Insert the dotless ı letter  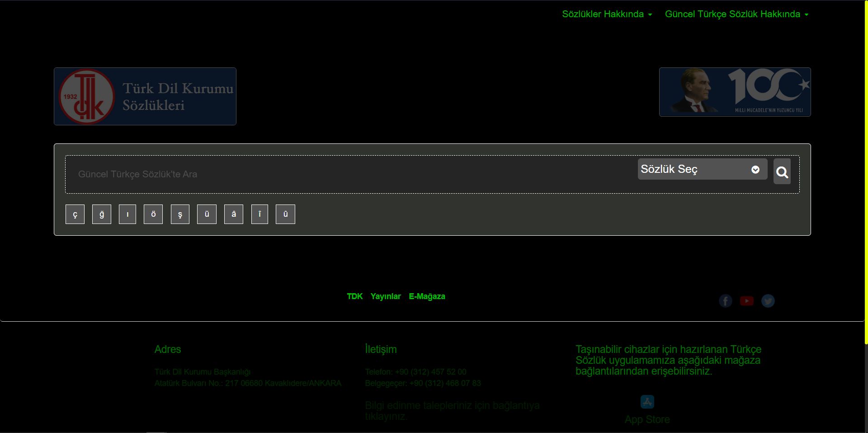pyautogui.click(x=127, y=214)
